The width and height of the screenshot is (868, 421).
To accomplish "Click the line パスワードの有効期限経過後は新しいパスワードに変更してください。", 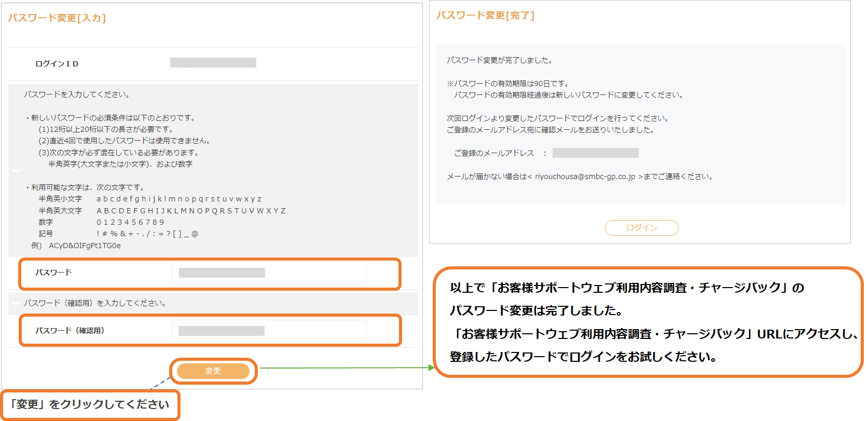I will [x=569, y=95].
